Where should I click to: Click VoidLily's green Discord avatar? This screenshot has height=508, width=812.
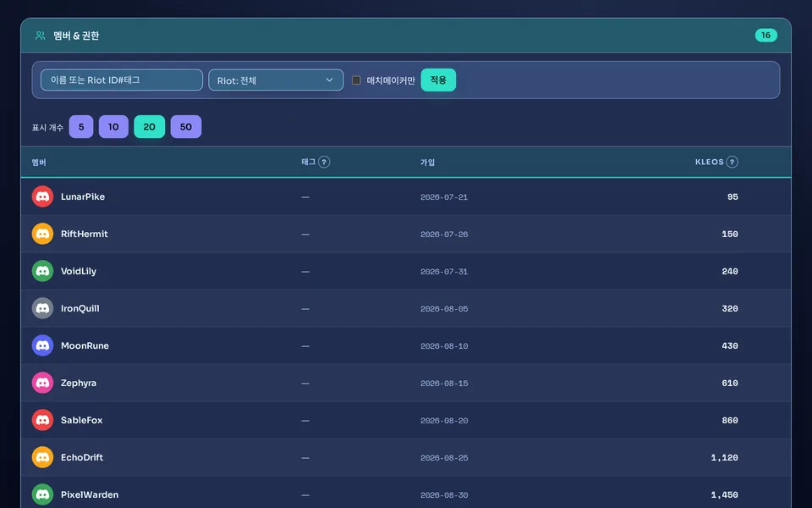point(42,271)
